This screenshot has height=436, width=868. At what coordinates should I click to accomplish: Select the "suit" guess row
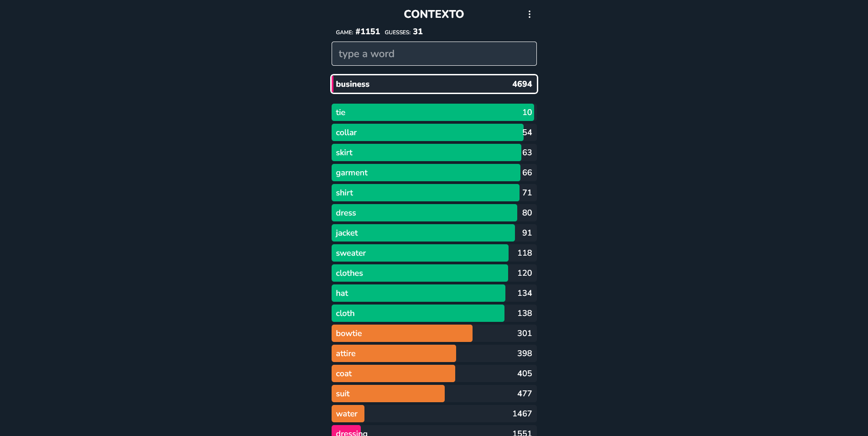(434, 394)
